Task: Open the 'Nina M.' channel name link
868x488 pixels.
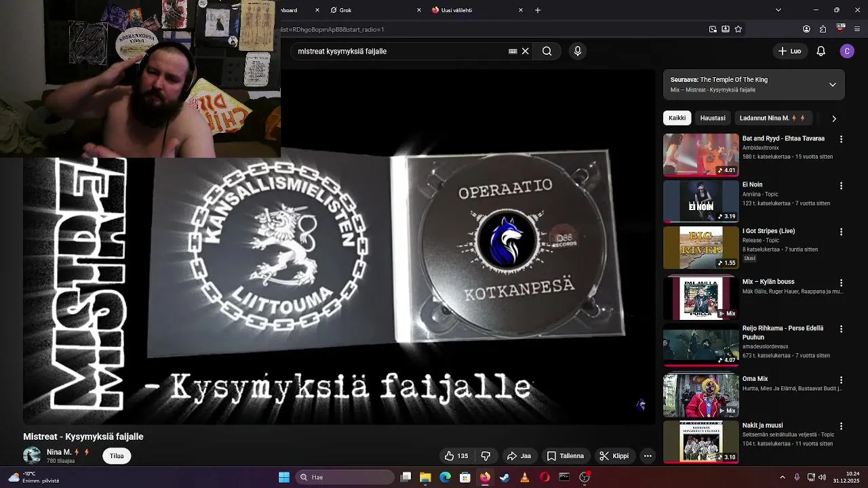Action: (59, 452)
